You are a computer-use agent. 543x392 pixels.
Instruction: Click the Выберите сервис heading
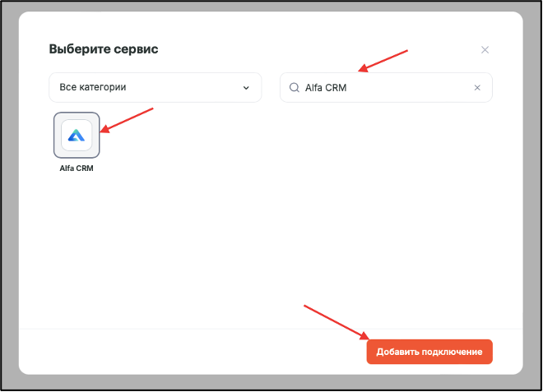(x=104, y=49)
